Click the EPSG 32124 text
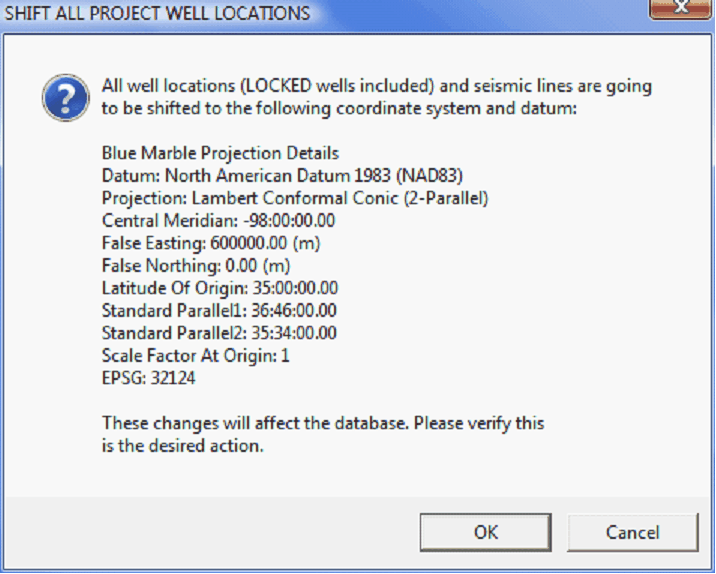 [x=148, y=378]
